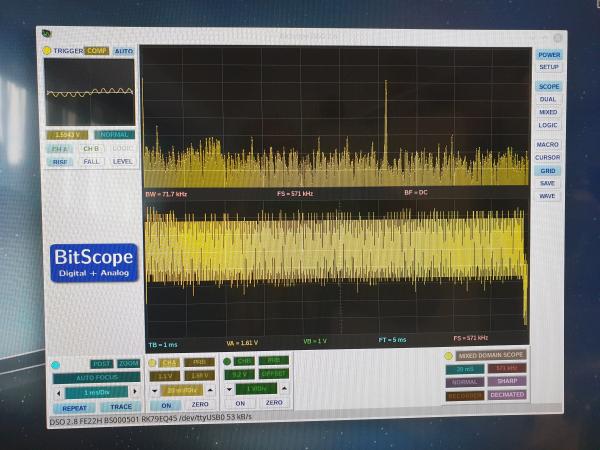Select CH B as trigger source

(91, 148)
